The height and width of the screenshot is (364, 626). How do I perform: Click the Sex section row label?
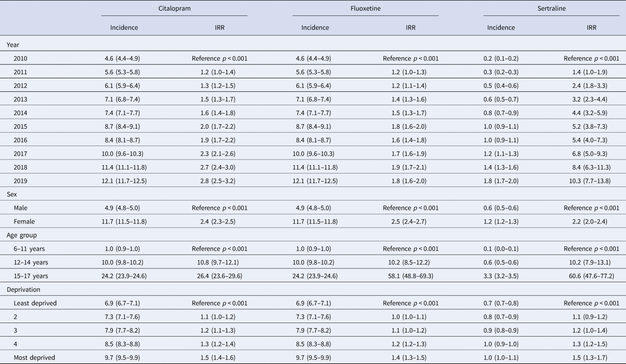(x=12, y=194)
